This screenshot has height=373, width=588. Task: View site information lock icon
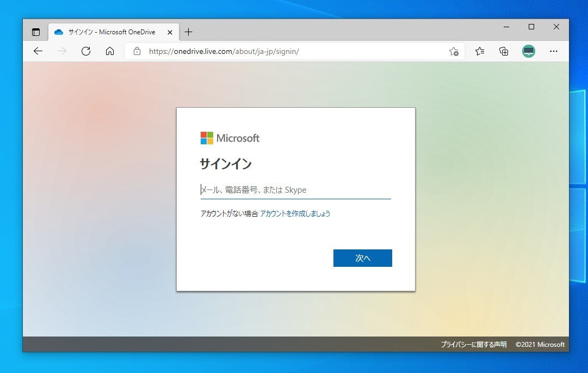point(137,51)
